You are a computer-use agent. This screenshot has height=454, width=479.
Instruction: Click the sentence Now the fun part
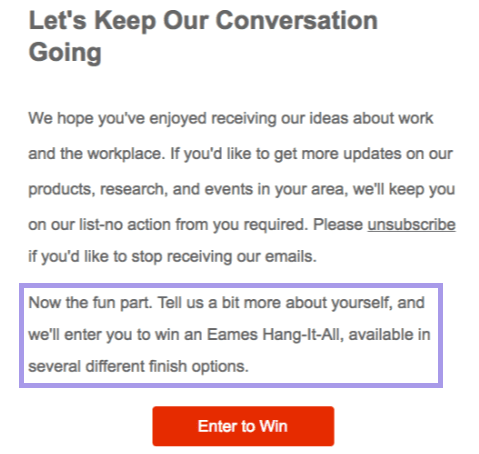tap(90, 303)
